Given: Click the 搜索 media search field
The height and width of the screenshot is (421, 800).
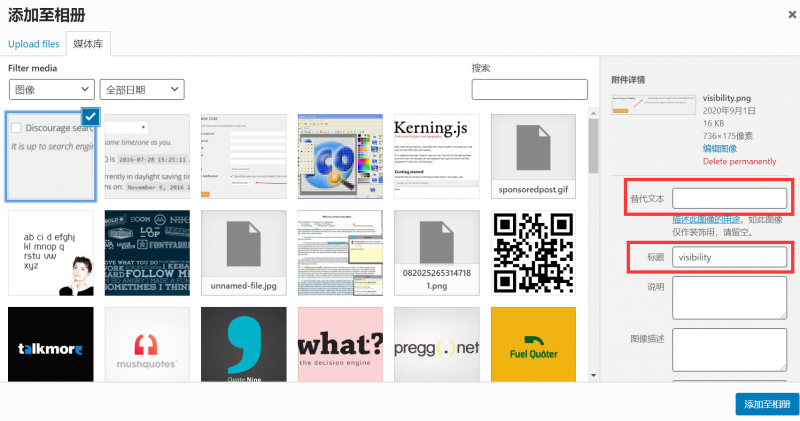Looking at the screenshot, I should (x=530, y=89).
